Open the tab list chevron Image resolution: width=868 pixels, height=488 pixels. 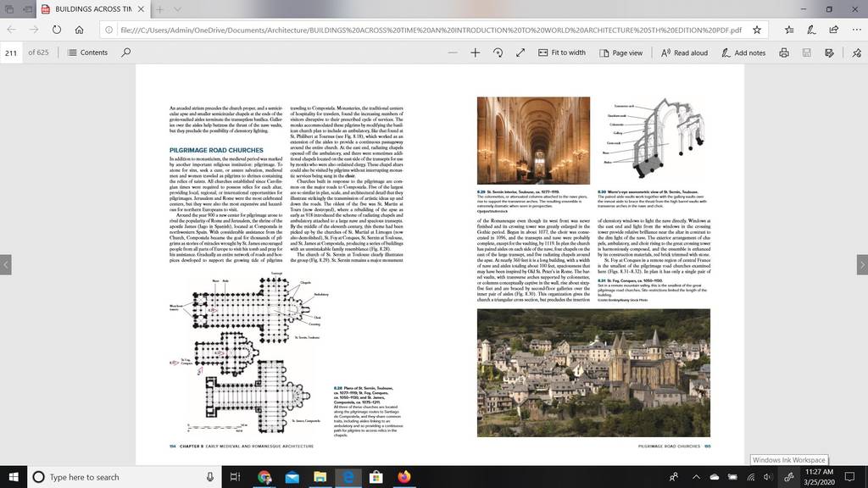[177, 9]
